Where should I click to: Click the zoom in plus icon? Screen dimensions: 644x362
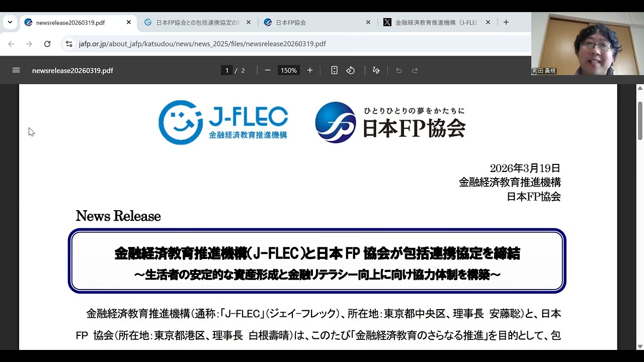310,70
